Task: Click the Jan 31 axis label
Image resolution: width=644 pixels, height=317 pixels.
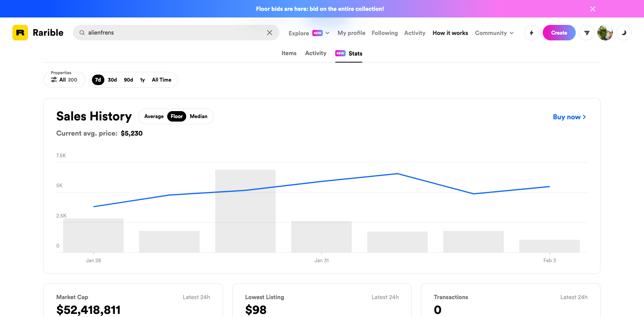Action: pyautogui.click(x=322, y=260)
